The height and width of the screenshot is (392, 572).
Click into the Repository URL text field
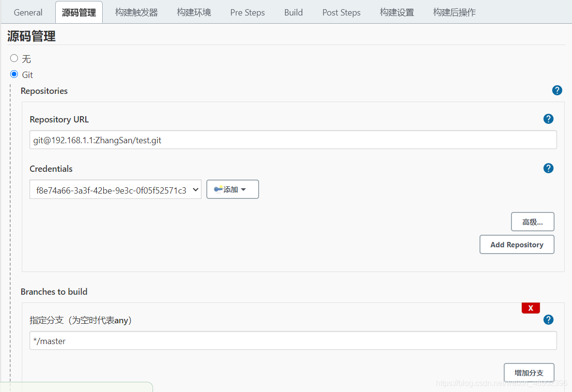click(x=293, y=140)
